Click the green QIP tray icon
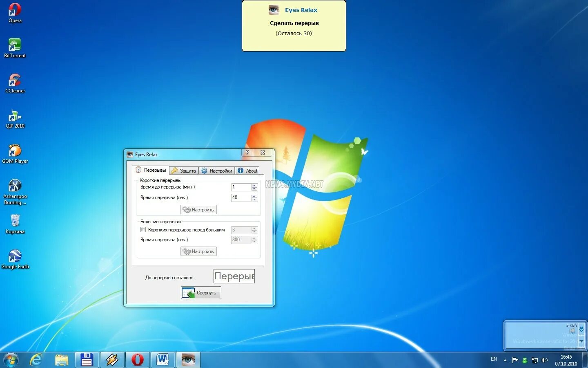The image size is (588, 368). click(x=525, y=360)
